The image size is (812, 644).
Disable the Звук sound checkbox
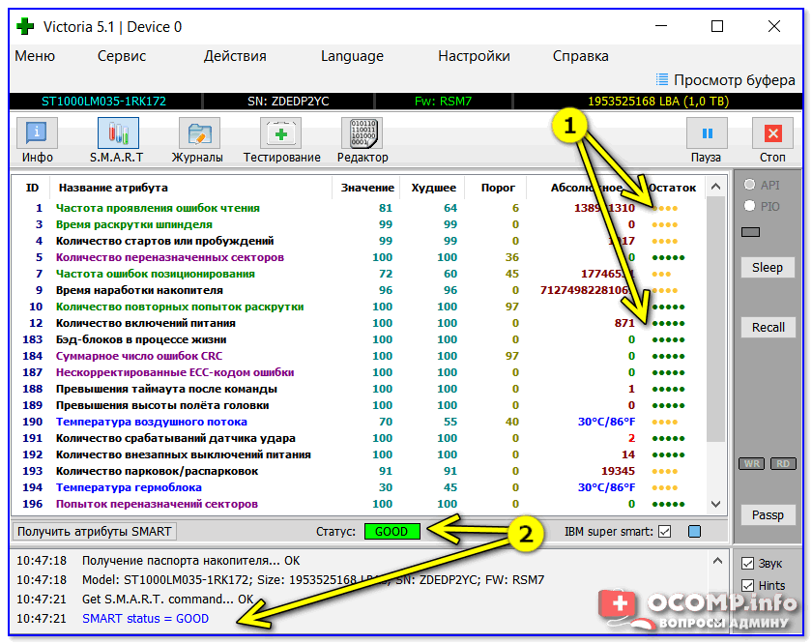[x=747, y=564]
